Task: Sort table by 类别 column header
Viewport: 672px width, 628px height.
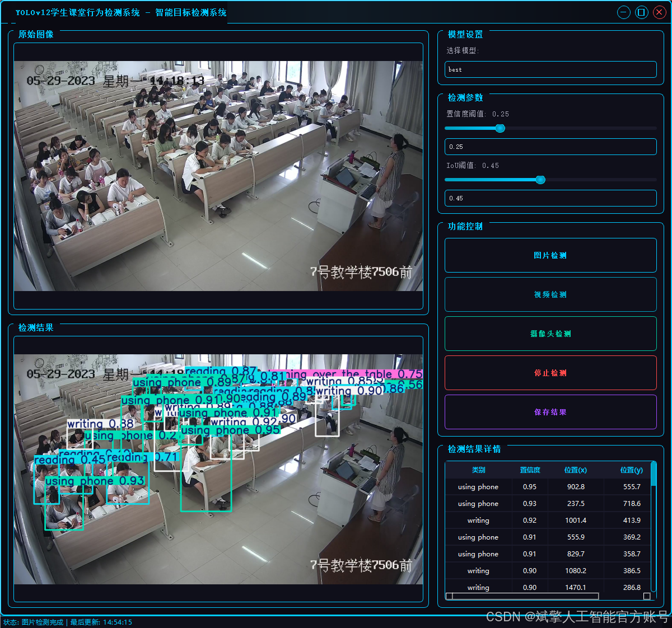Action: [x=478, y=470]
